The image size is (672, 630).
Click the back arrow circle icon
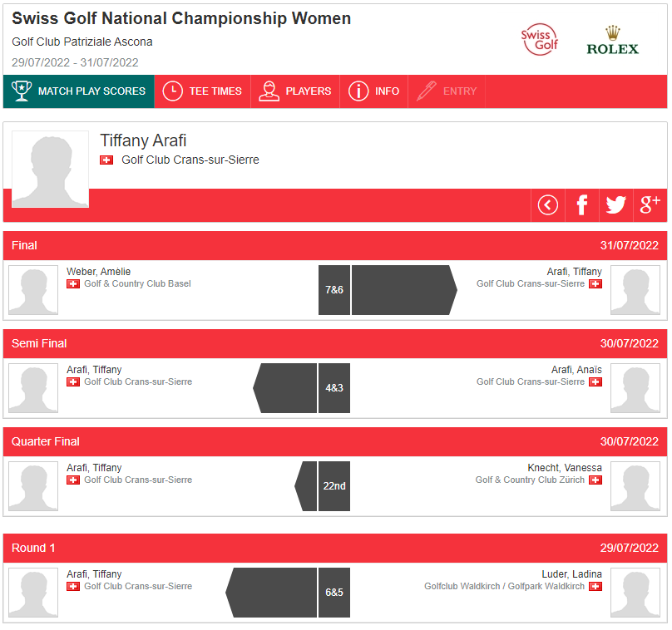(548, 205)
